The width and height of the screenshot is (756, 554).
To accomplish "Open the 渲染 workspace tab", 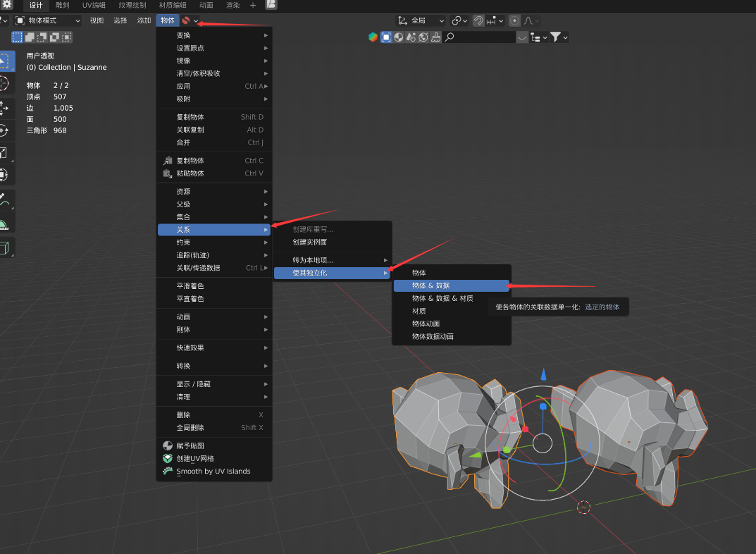I will 233,6.
